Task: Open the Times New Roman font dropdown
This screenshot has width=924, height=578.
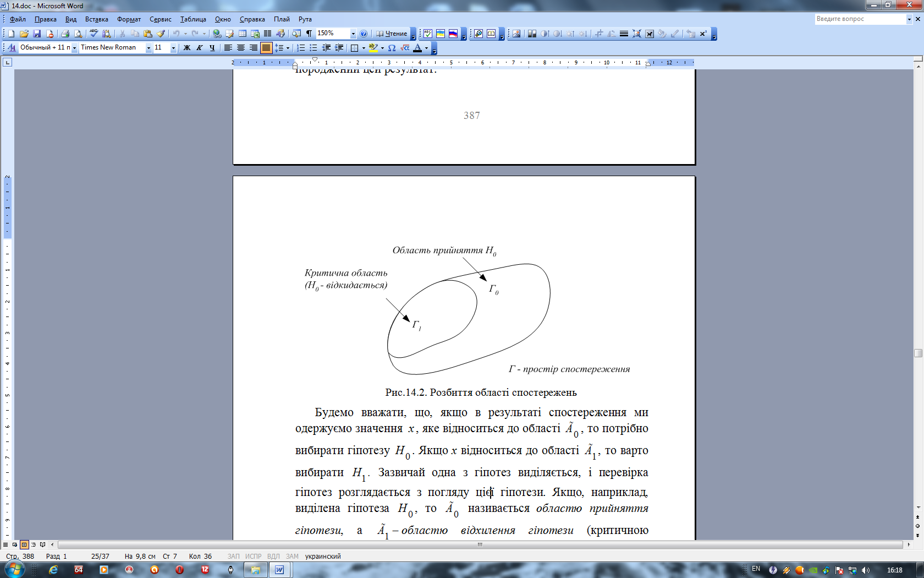Action: click(148, 48)
